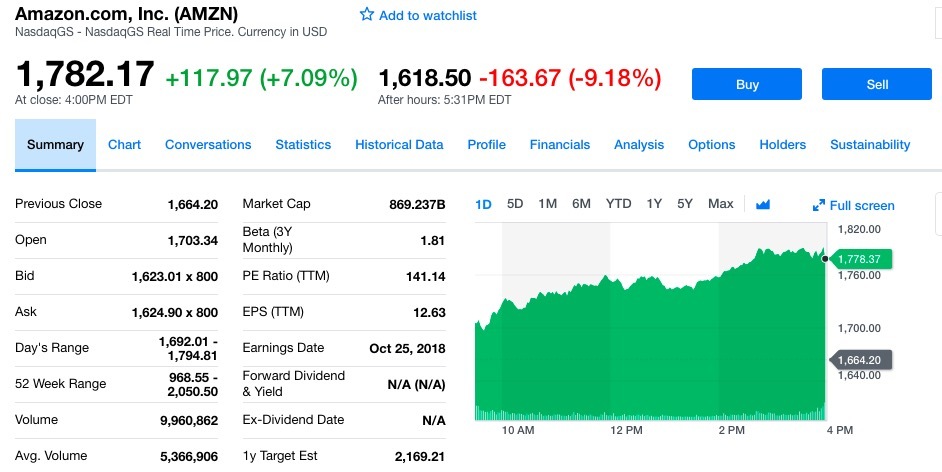View the Historical Data tab
Image resolution: width=942 pixels, height=472 pixels.
tap(399, 145)
